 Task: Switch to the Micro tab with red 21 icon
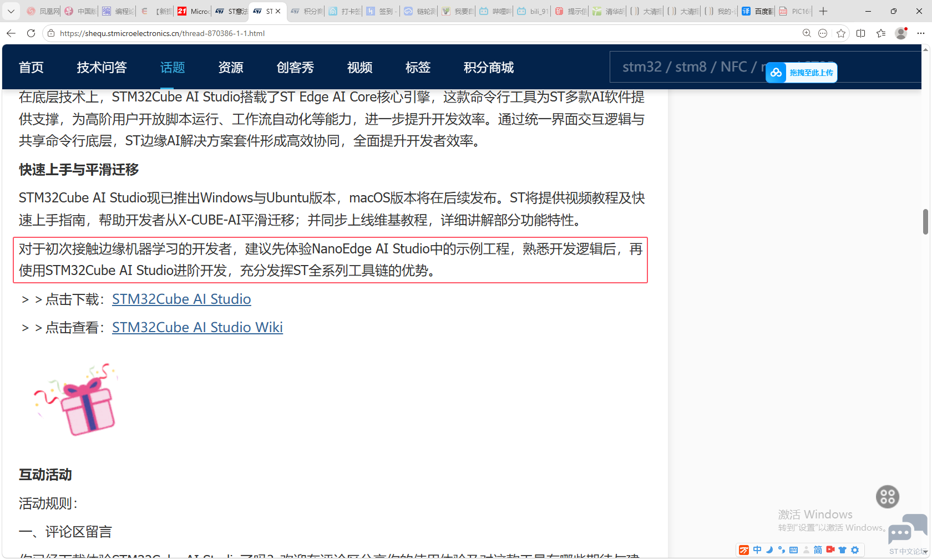pos(193,11)
